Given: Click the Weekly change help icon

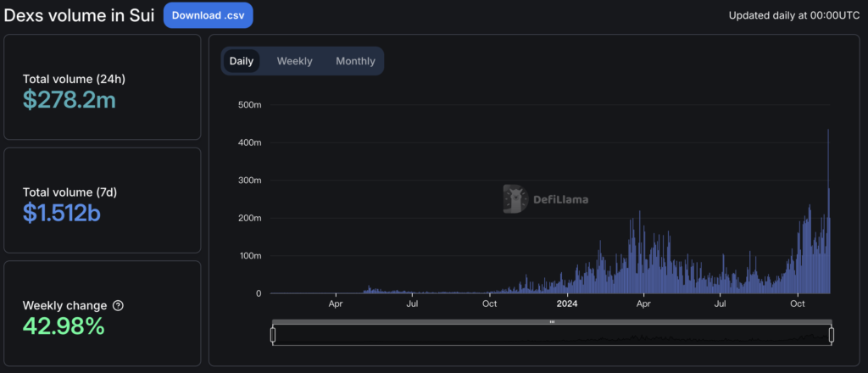Looking at the screenshot, I should tap(118, 305).
